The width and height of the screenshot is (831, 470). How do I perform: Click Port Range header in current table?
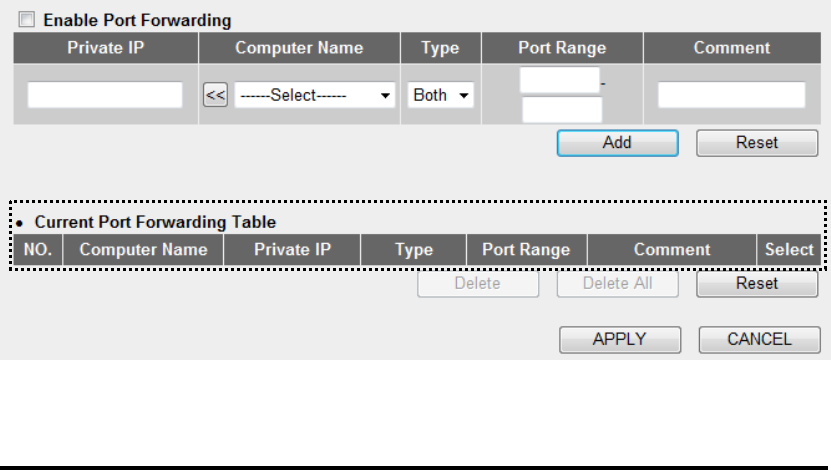click(x=526, y=250)
